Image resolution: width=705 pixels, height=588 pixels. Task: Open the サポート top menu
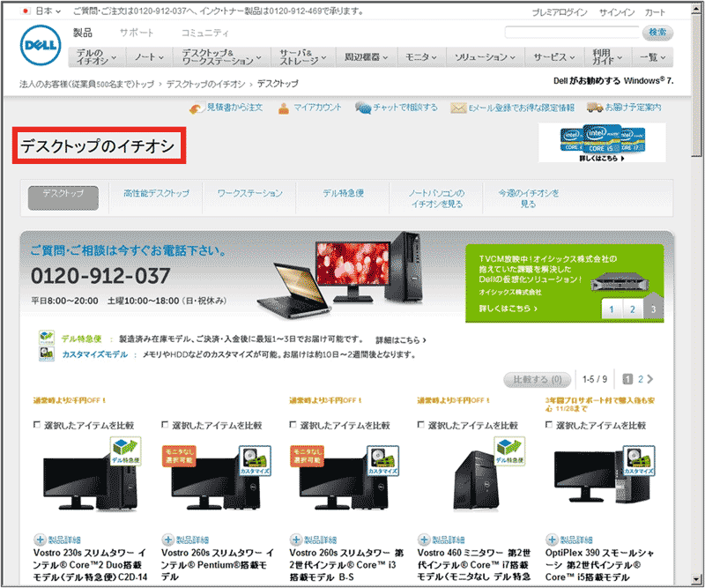(x=137, y=33)
